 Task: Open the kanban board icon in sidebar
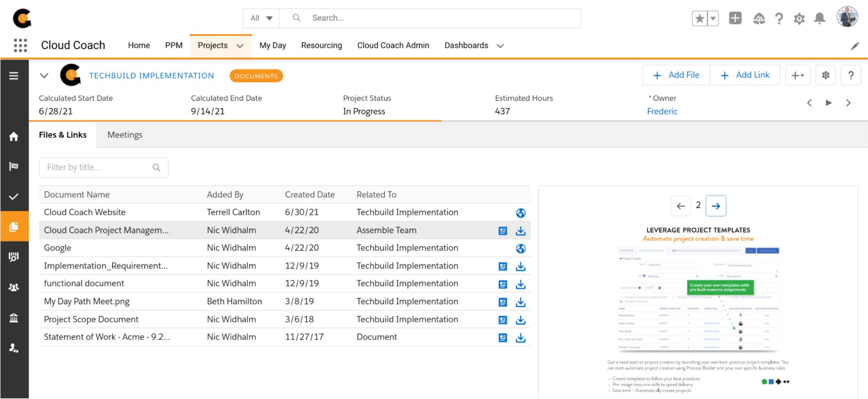14,257
